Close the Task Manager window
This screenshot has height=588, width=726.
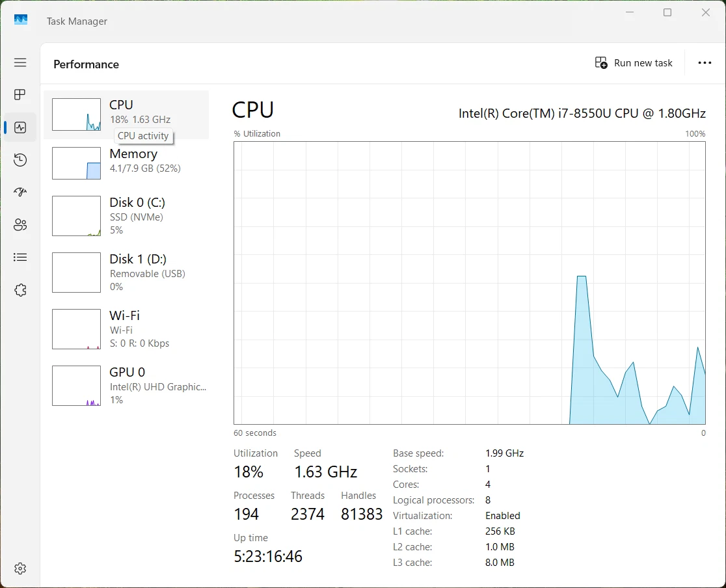tap(706, 12)
